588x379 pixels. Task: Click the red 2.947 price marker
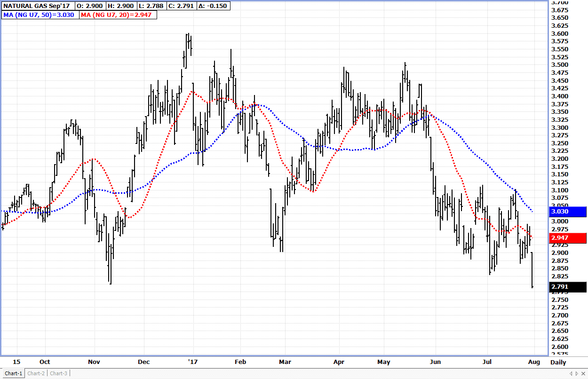pyautogui.click(x=568, y=238)
